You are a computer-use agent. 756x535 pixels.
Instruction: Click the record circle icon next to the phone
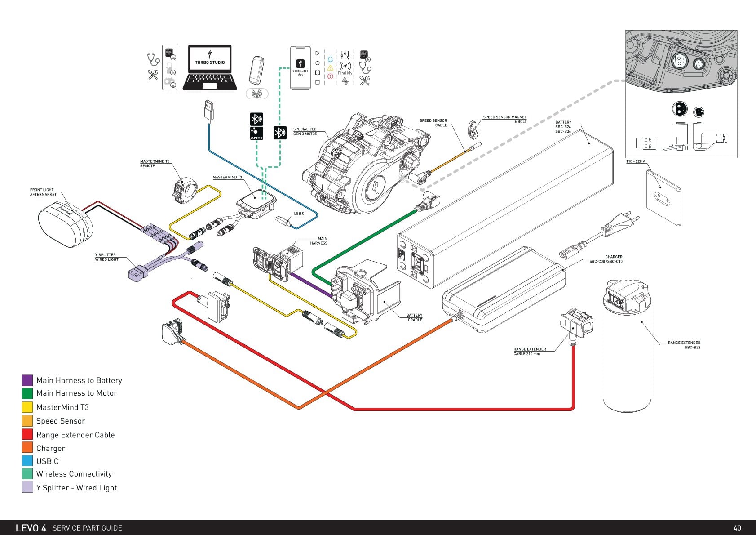pos(318,63)
